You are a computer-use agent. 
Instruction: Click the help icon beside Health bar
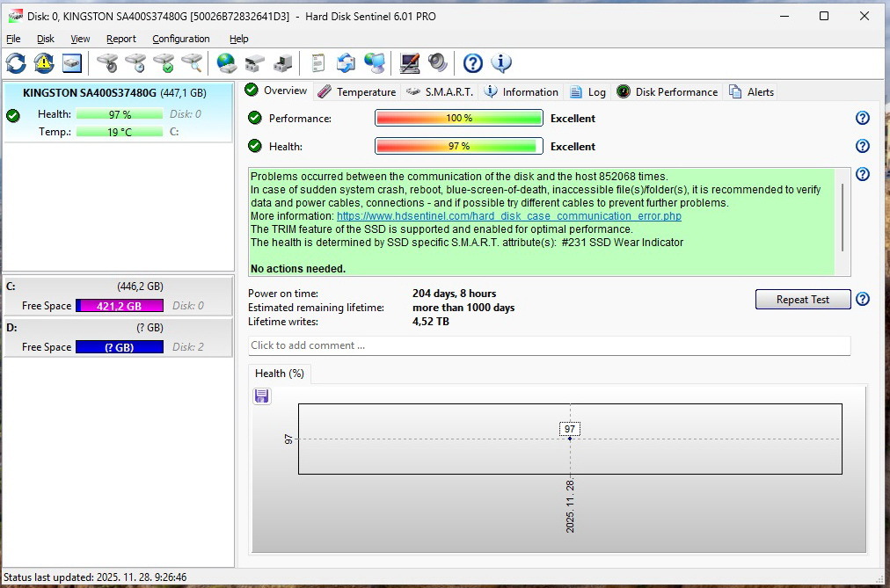(862, 146)
